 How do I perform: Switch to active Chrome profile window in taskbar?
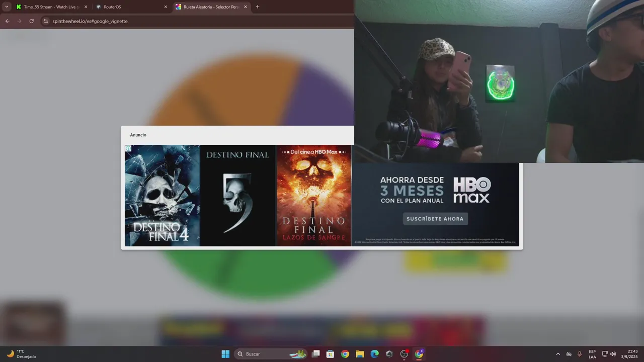(419, 354)
